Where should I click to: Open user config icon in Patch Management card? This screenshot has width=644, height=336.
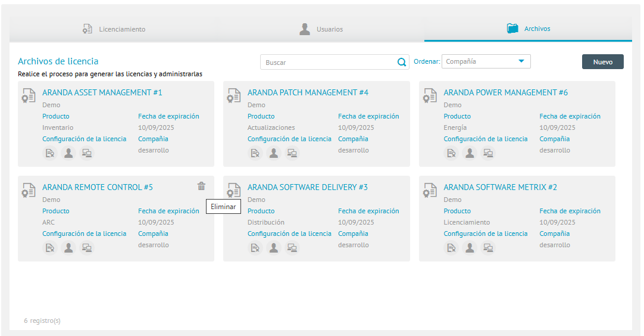274,153
